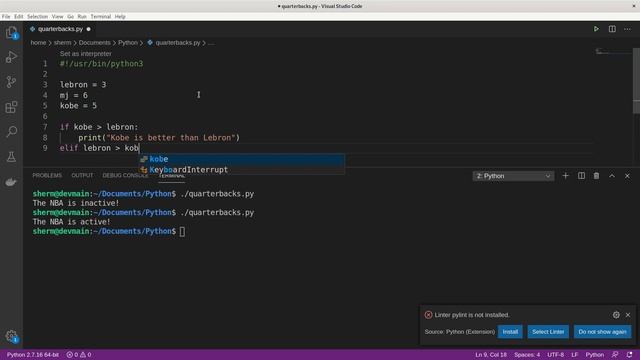Open the Docker whale view
The image size is (640, 360).
pos(11,182)
